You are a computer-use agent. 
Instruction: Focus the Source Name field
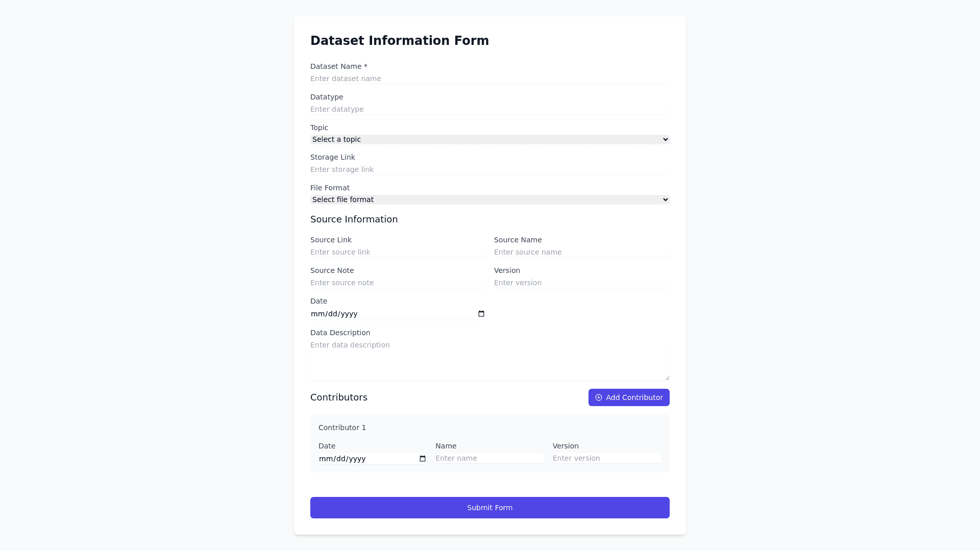point(581,252)
